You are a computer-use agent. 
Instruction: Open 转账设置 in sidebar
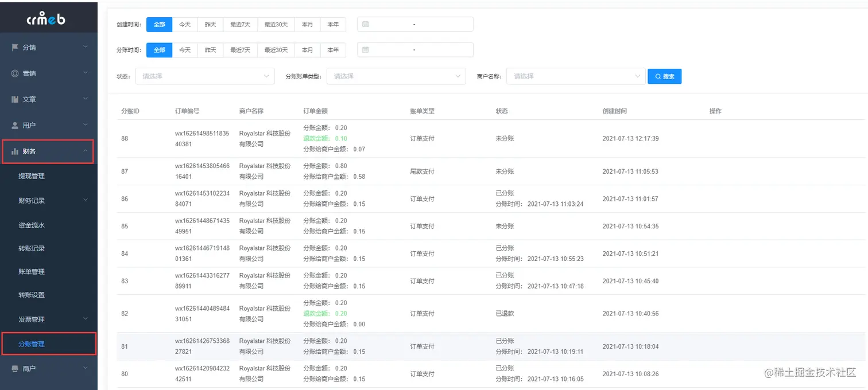pyautogui.click(x=32, y=295)
